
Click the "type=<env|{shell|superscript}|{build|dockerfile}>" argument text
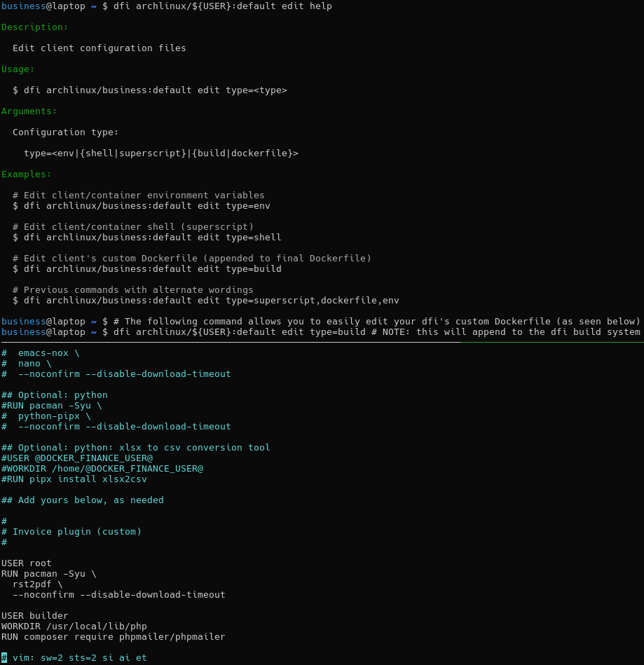tap(161, 153)
